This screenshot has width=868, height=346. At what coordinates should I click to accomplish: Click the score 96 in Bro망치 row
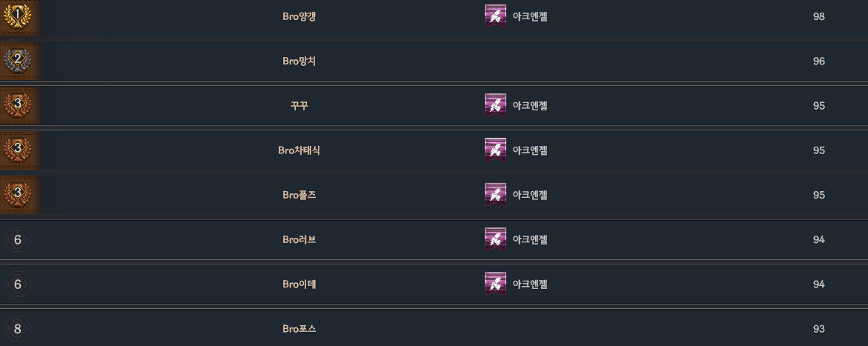[818, 61]
